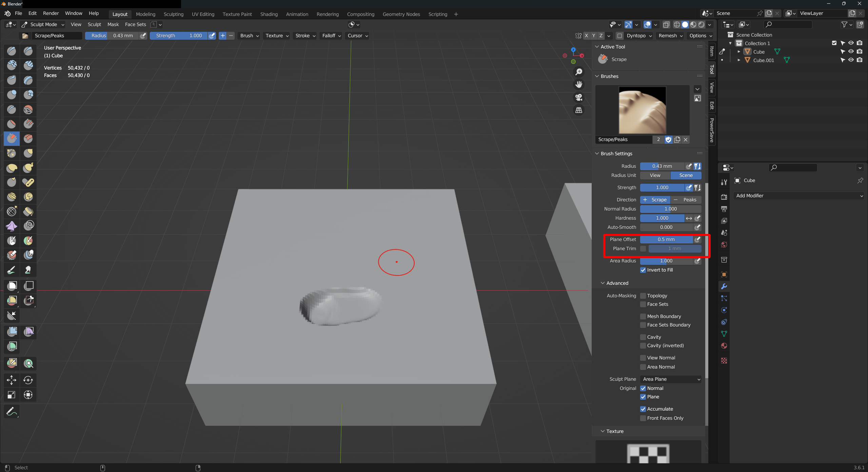The width and height of the screenshot is (868, 472).
Task: Unlink the Scrape/Peaks brush datablock
Action: pyautogui.click(x=686, y=140)
